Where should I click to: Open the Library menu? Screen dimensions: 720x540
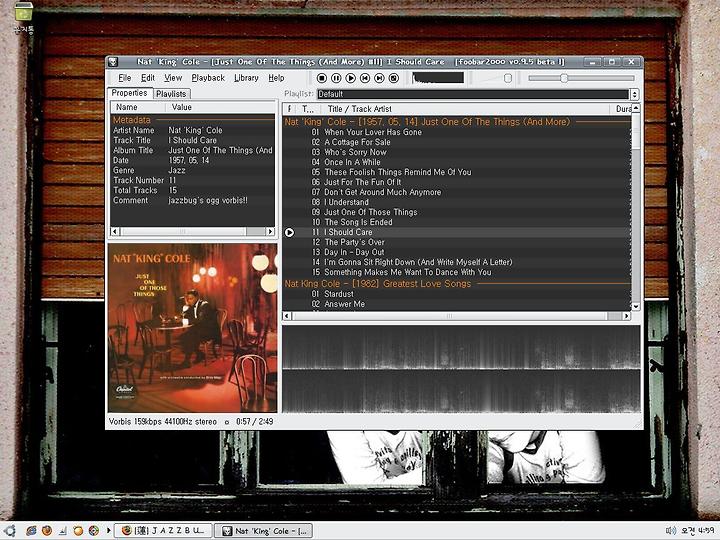pyautogui.click(x=246, y=78)
